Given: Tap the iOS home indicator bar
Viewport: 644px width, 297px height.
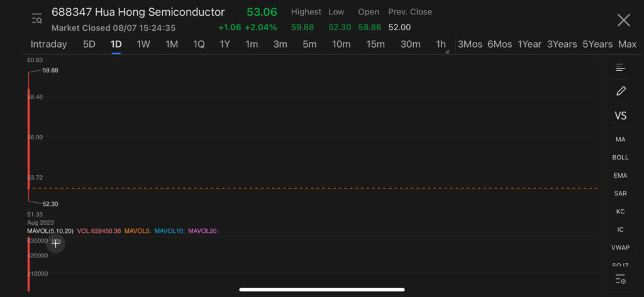Looking at the screenshot, I should coord(322,289).
